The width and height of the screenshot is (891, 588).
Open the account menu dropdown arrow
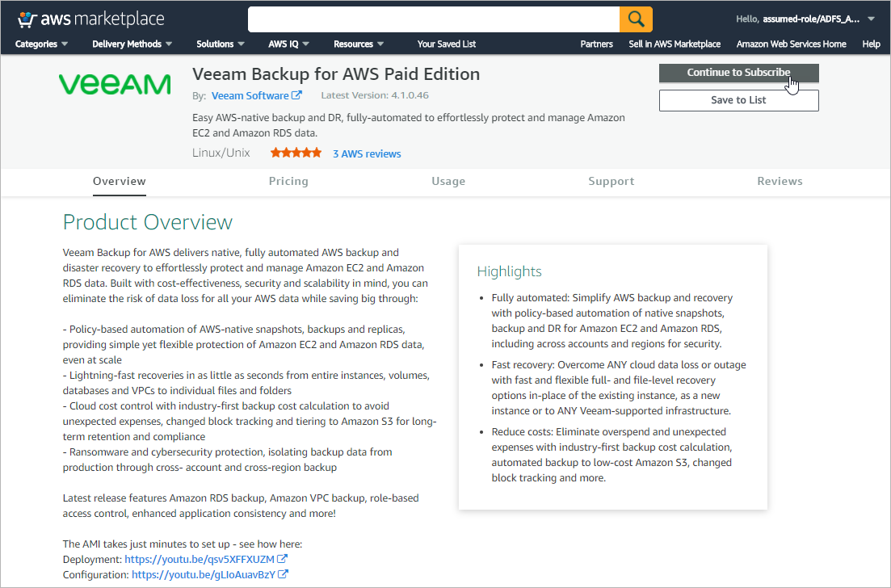click(871, 19)
